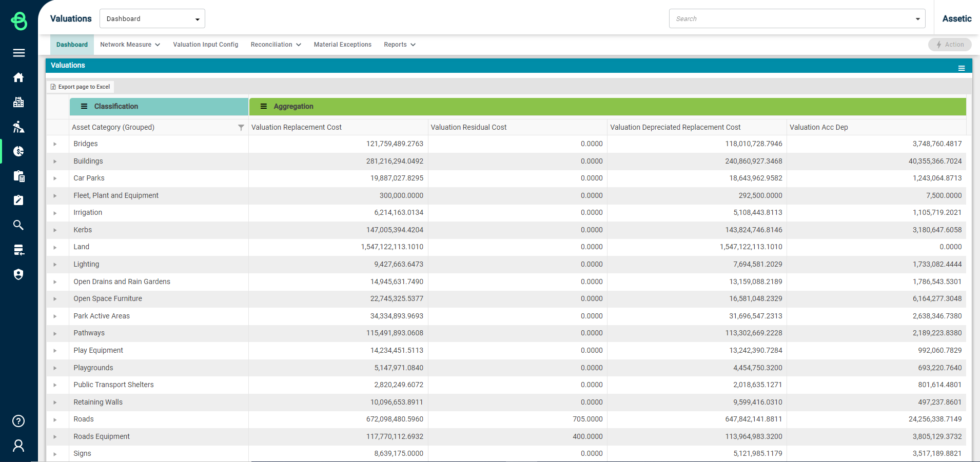This screenshot has width=980, height=462.
Task: Open the Help question mark icon
Action: (18, 421)
